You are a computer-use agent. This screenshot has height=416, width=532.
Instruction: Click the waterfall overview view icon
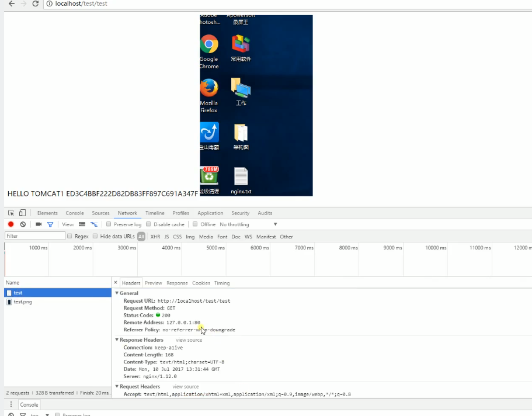point(94,224)
